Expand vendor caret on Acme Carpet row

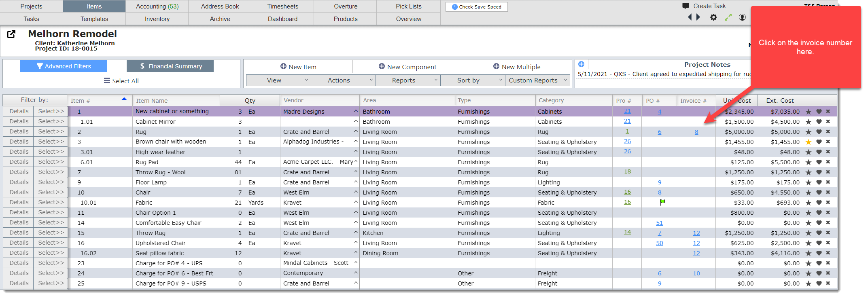tap(356, 162)
